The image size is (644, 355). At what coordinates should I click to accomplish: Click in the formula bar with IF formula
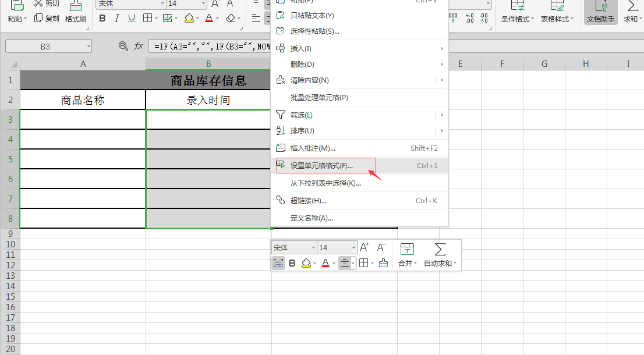[210, 47]
